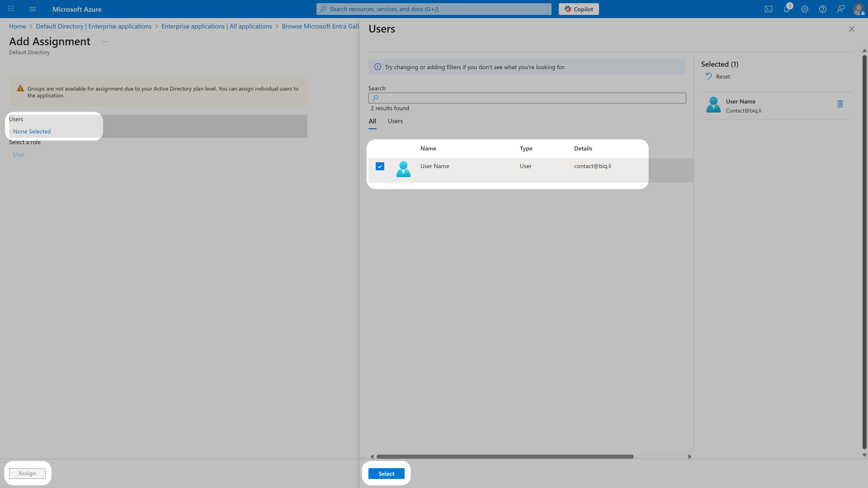The width and height of the screenshot is (868, 488).
Task: Click the global search resources field
Action: point(434,9)
